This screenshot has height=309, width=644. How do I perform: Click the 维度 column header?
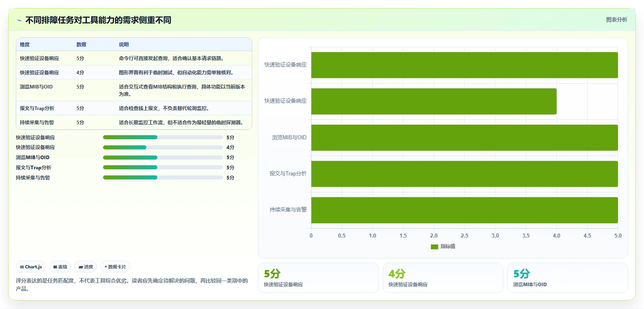click(25, 45)
